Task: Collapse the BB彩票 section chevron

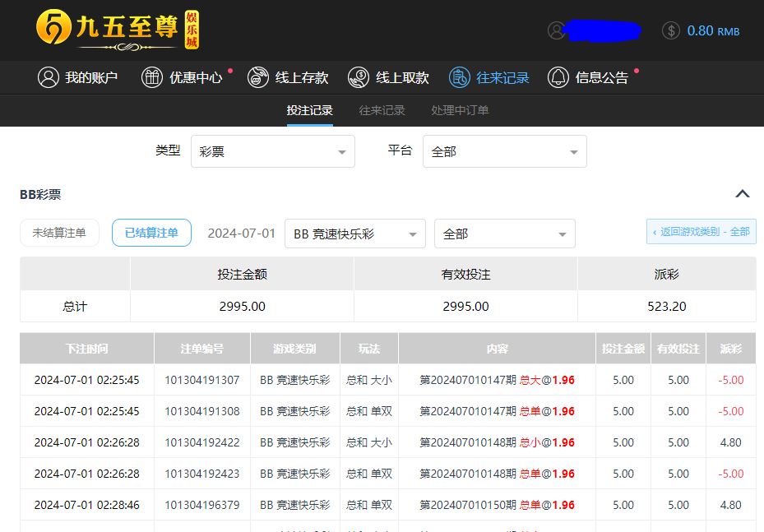Action: [x=742, y=194]
